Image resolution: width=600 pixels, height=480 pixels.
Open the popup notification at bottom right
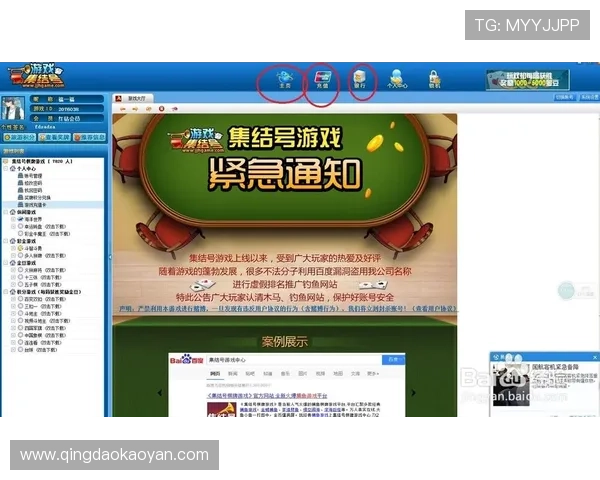[x=545, y=380]
